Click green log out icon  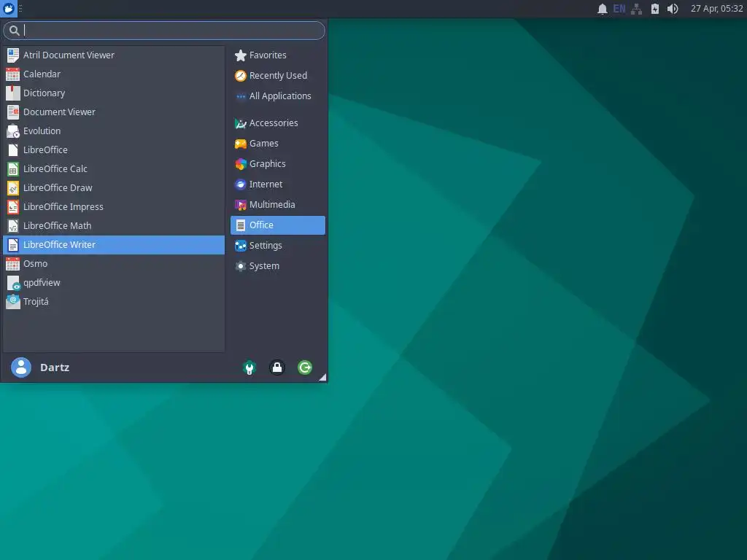point(305,367)
